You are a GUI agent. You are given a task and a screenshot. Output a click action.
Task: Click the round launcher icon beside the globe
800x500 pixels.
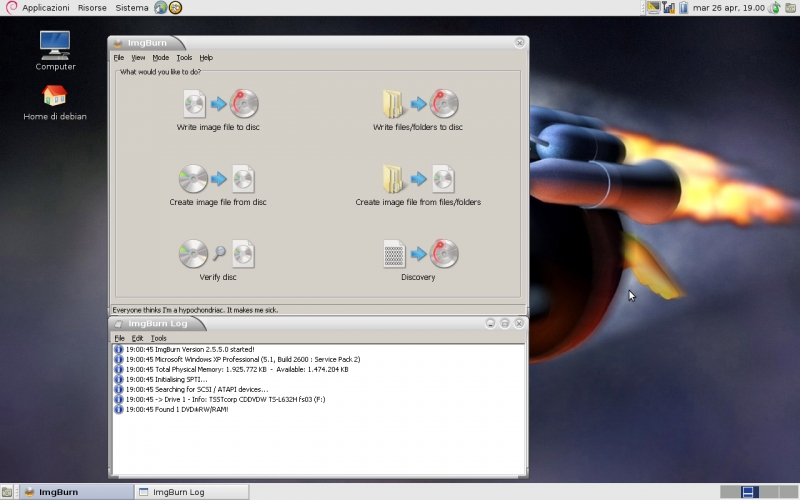click(x=176, y=8)
